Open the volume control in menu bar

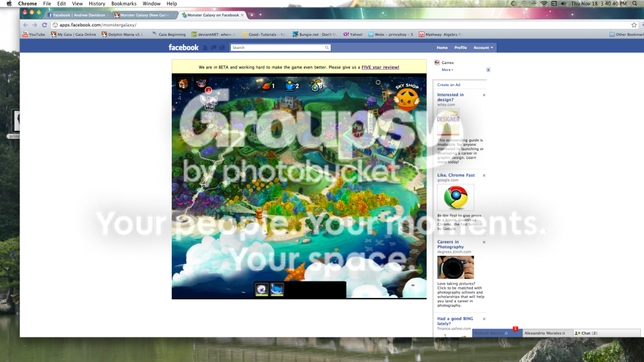coord(563,4)
